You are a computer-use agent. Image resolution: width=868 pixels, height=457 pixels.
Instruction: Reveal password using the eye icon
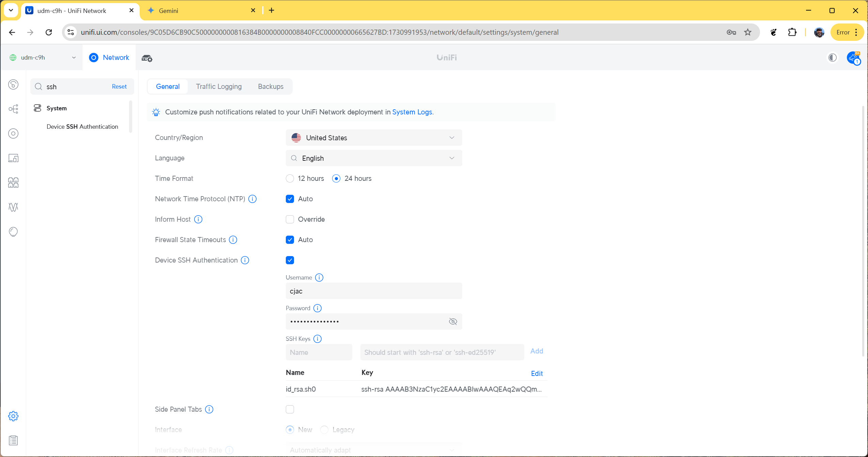click(453, 321)
